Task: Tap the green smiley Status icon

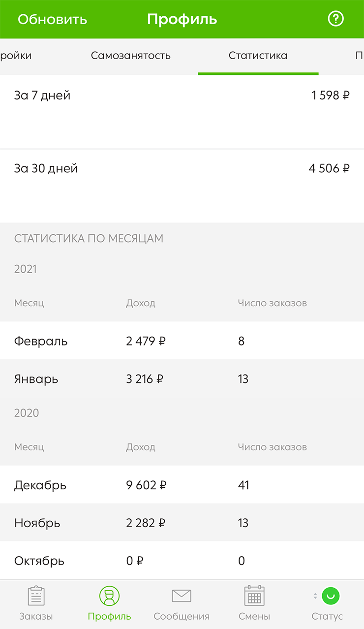Action: pos(331,596)
